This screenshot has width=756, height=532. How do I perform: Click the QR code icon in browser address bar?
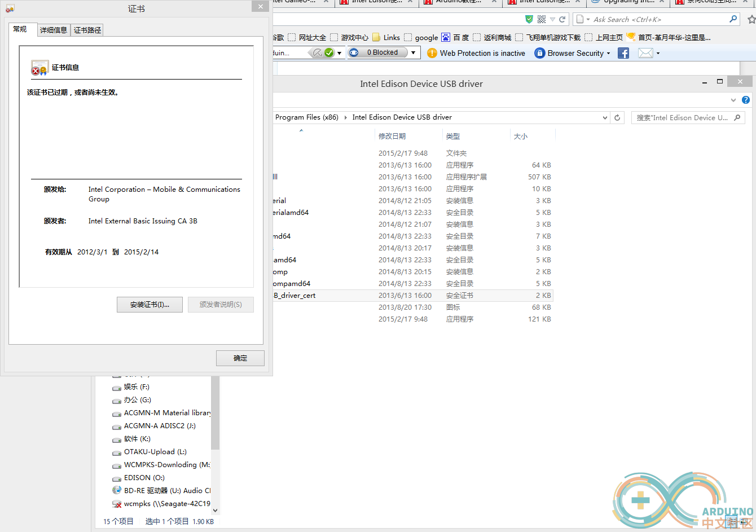[542, 19]
